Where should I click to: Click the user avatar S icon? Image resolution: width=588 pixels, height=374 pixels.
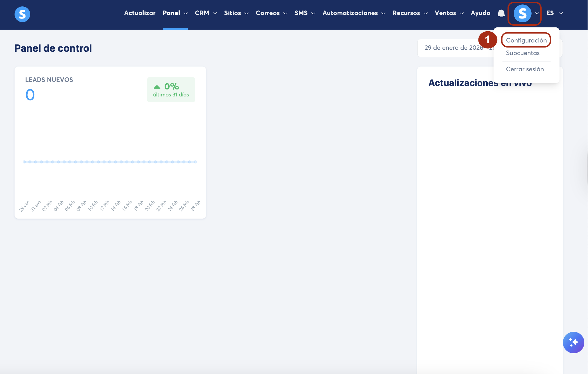(x=522, y=13)
